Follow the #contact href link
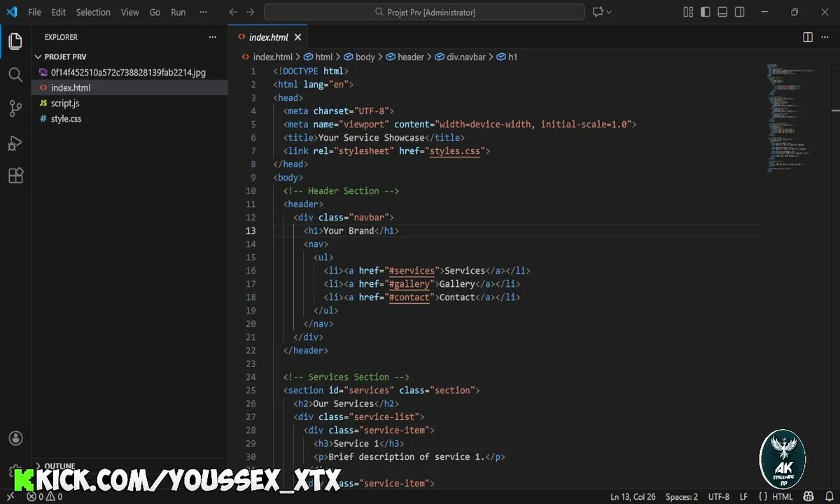 pyautogui.click(x=409, y=297)
